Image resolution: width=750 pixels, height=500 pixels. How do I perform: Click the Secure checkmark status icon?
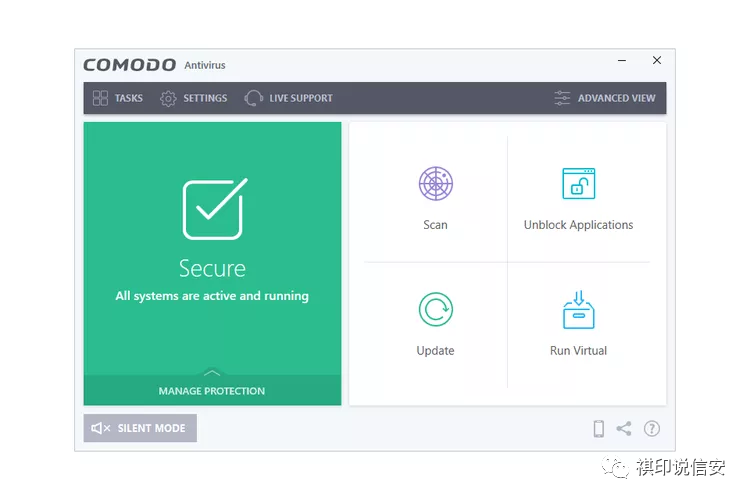pyautogui.click(x=213, y=209)
